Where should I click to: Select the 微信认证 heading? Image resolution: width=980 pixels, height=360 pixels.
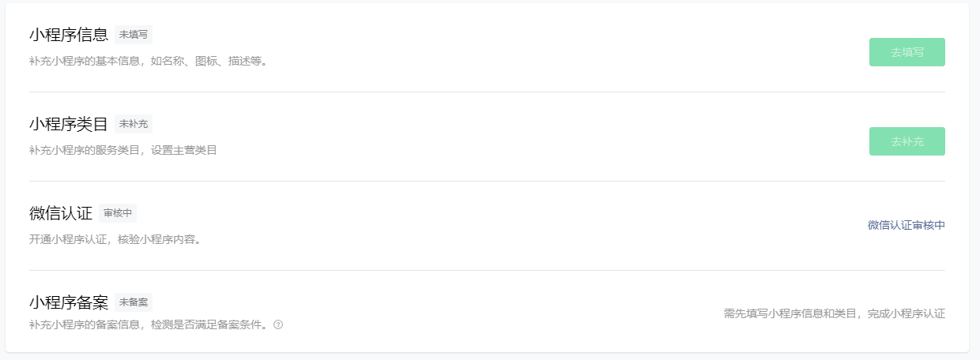(61, 213)
